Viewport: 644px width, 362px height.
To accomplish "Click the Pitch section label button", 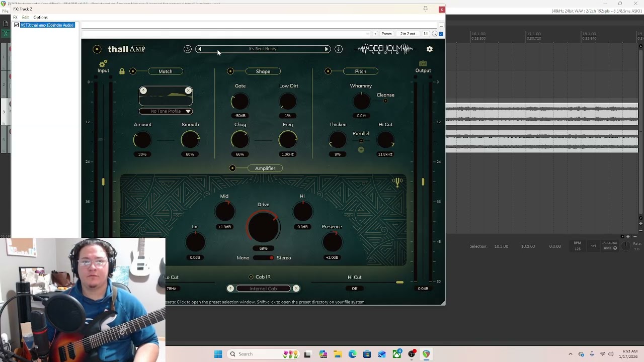I will (x=361, y=71).
